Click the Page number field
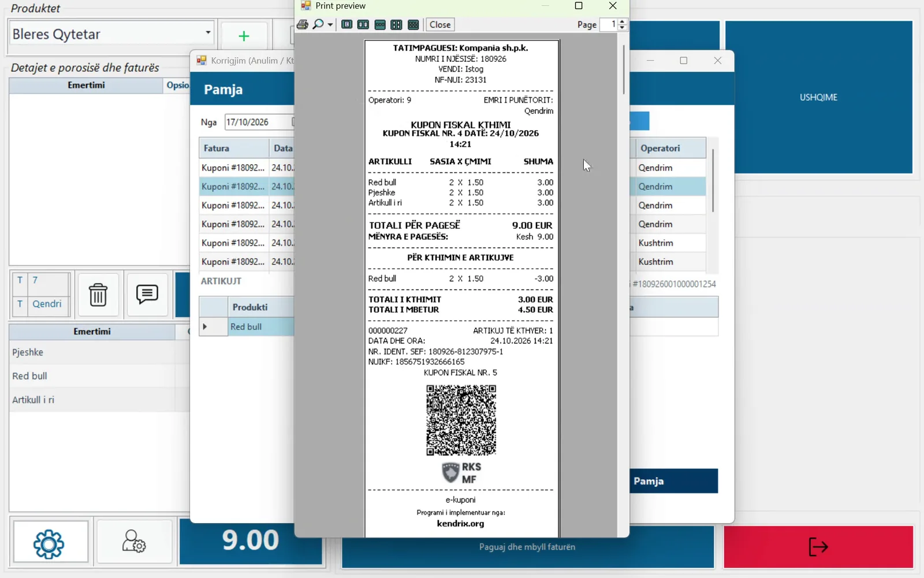Screen dimensions: 924x578 609,25
